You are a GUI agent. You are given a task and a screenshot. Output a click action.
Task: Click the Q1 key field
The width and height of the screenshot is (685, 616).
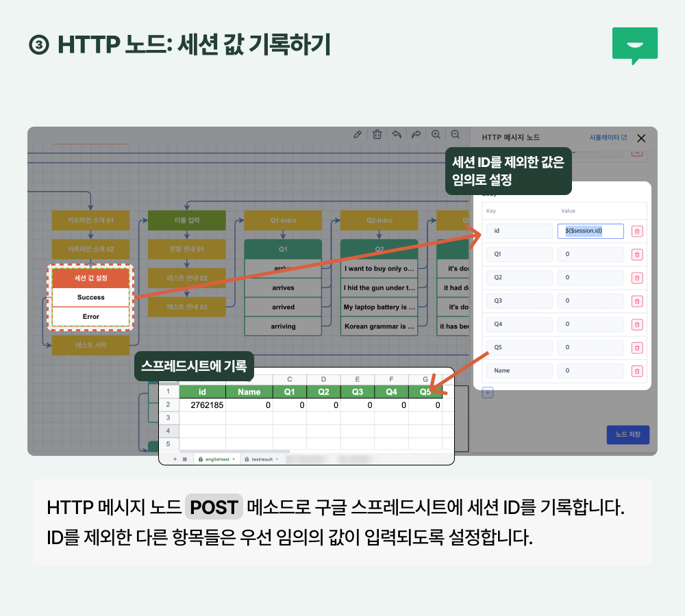click(519, 254)
